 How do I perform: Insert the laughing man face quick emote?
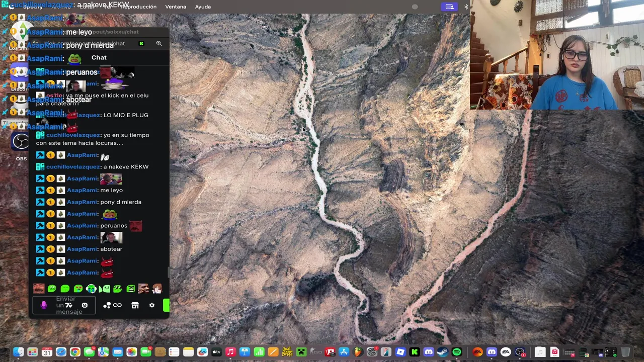coord(39,289)
